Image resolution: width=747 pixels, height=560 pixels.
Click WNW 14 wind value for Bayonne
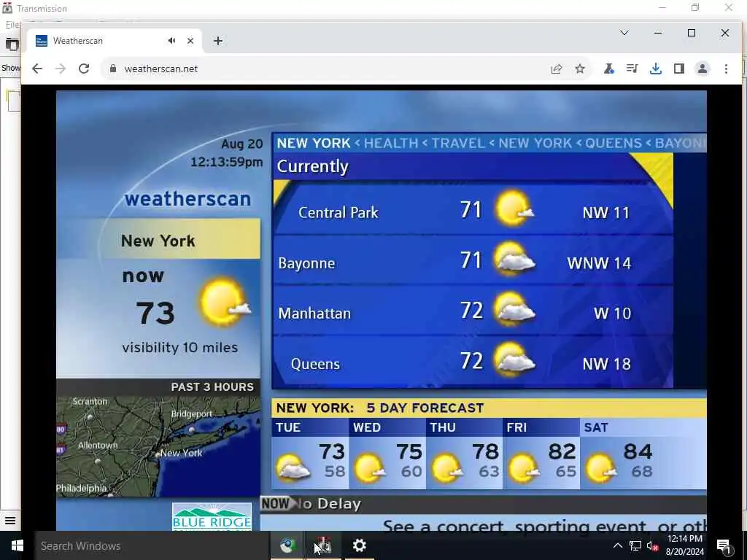click(x=599, y=262)
